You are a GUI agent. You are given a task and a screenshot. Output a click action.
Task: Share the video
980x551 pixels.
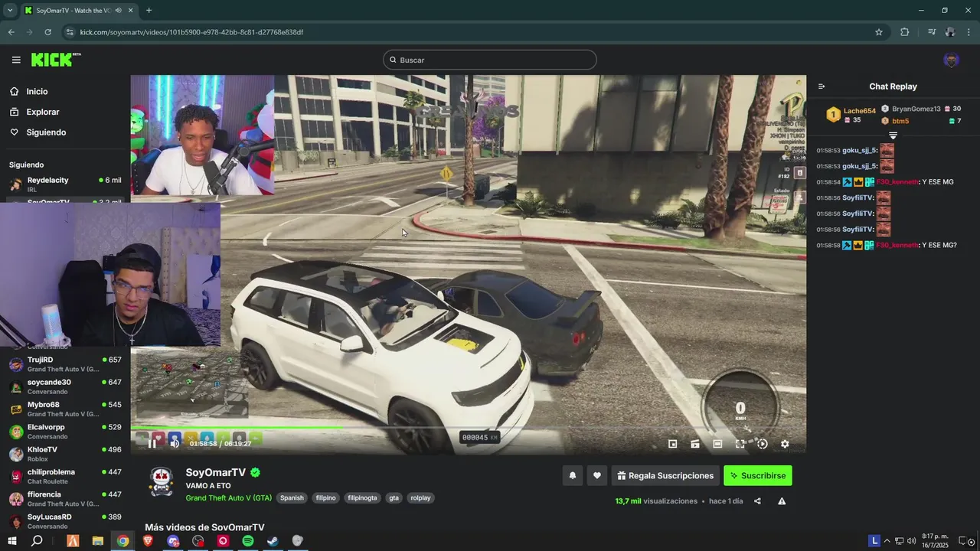point(757,501)
